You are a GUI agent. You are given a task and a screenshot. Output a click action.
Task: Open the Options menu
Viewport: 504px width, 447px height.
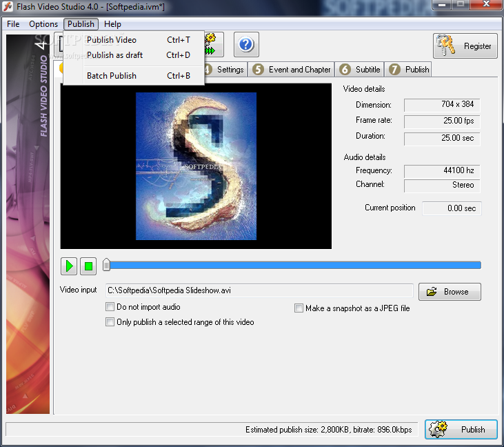coord(43,24)
